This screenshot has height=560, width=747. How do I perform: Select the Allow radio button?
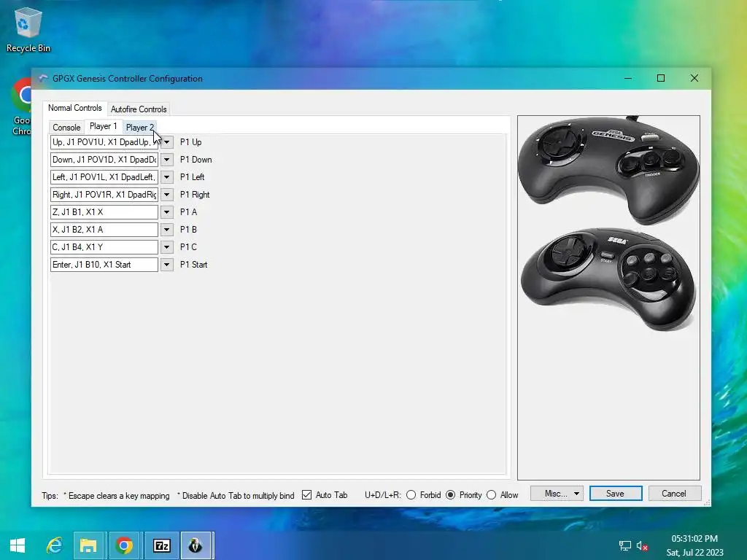(x=491, y=495)
